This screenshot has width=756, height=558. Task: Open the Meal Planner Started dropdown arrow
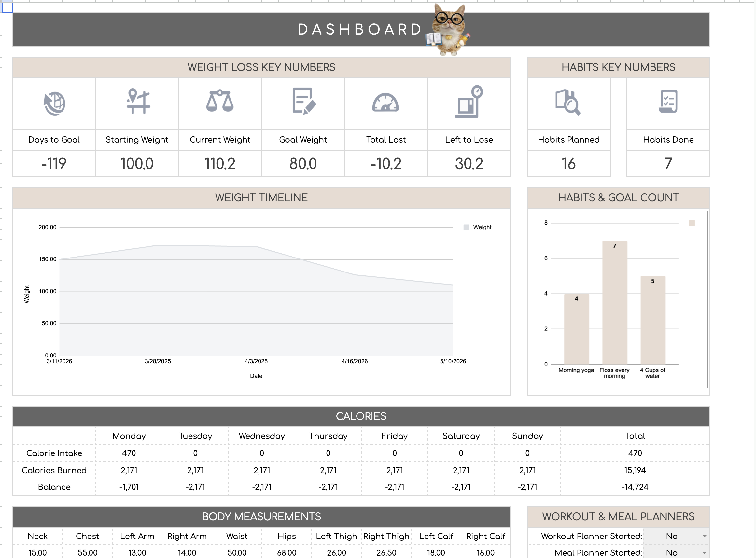pyautogui.click(x=704, y=553)
